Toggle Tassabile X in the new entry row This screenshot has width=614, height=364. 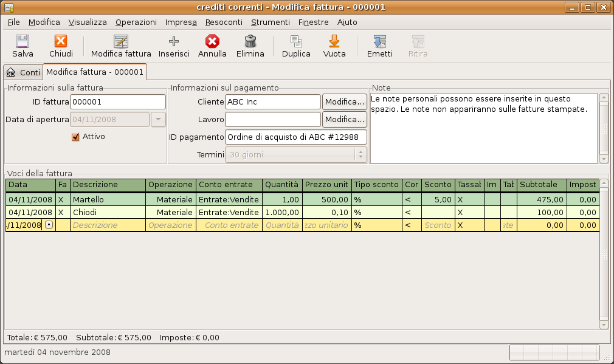pyautogui.click(x=460, y=225)
